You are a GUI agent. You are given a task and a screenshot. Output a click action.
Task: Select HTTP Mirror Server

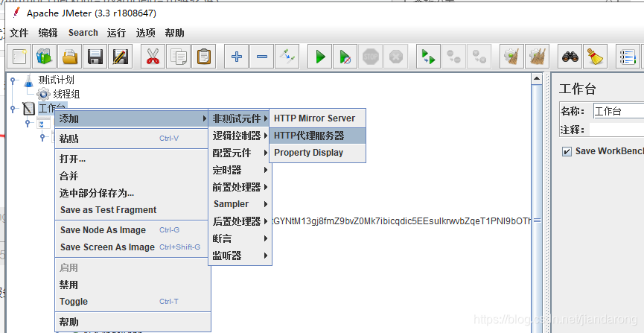point(317,118)
